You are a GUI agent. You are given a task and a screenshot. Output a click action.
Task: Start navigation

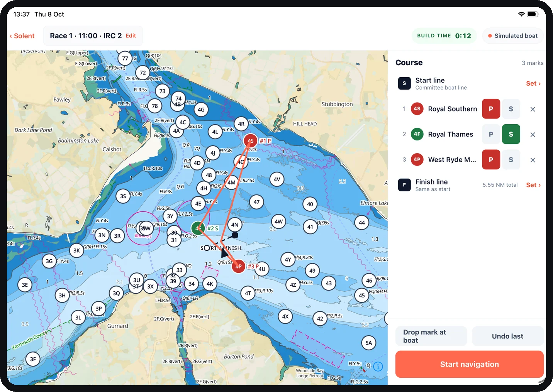click(469, 364)
